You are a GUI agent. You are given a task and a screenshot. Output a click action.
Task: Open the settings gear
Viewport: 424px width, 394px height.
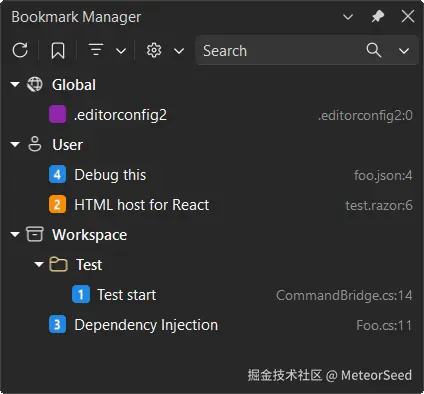coord(154,51)
